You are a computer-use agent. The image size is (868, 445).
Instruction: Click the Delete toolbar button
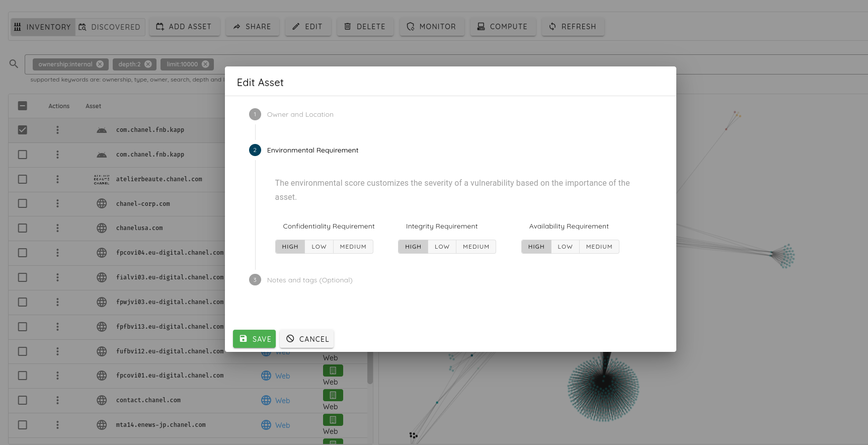click(x=365, y=27)
